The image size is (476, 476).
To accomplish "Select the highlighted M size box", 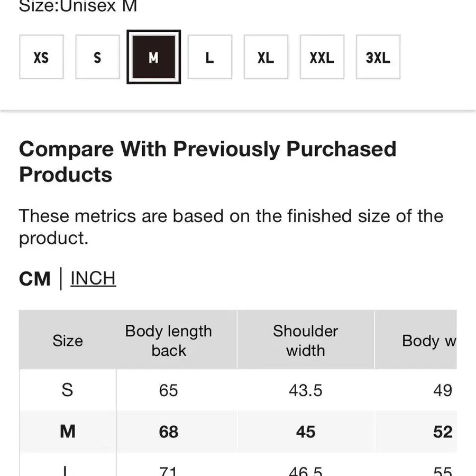I will [153, 57].
